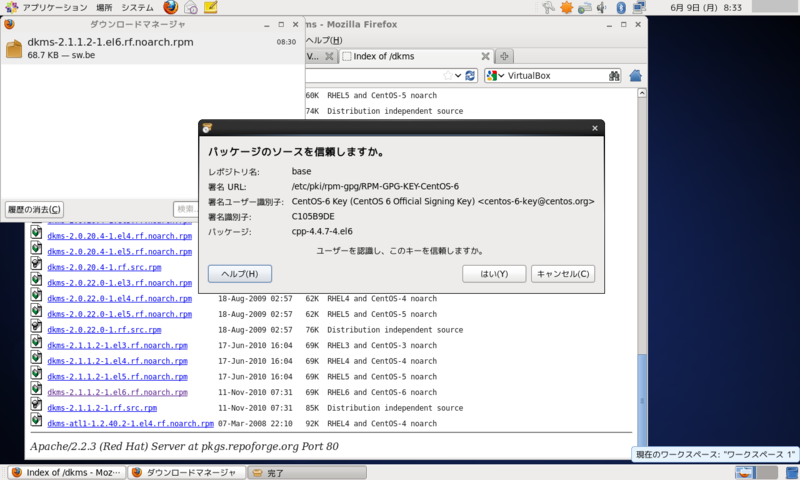The image size is (800, 480).
Task: Click the bookmark star in the address bar
Action: click(447, 75)
